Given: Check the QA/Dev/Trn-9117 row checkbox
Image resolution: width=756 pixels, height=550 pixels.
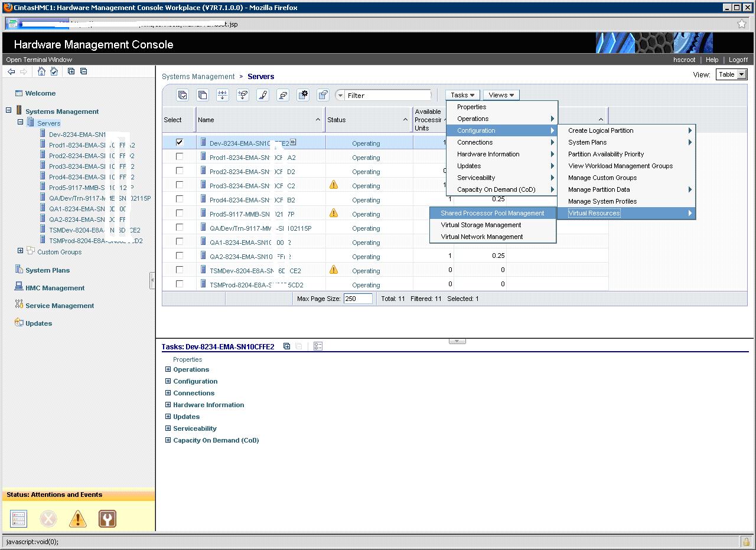Looking at the screenshot, I should point(180,228).
